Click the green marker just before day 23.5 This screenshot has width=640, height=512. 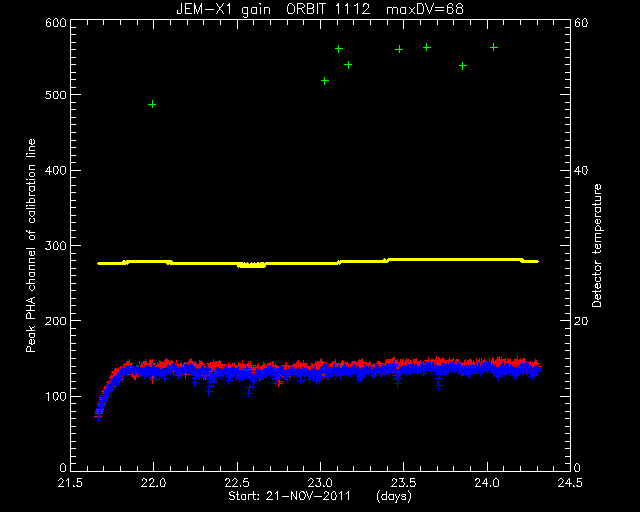click(399, 49)
